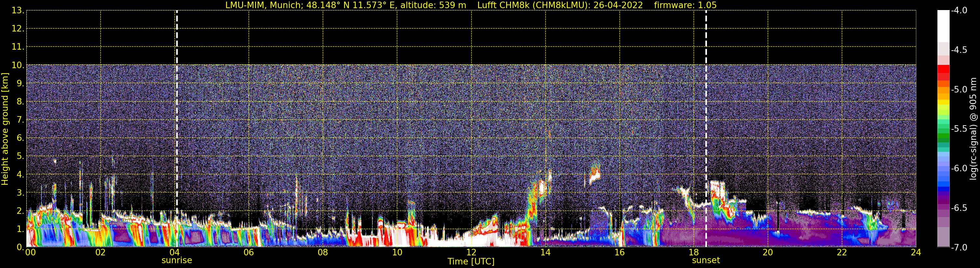Click the '3.' tick on the height axis
This screenshot has height=268, width=980.
pyautogui.click(x=20, y=193)
